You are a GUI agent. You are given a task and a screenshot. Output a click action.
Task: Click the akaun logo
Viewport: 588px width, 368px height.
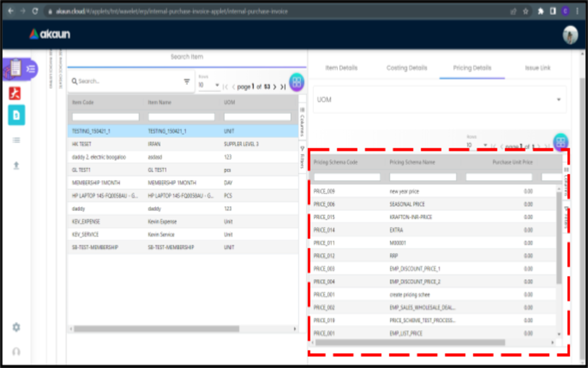click(50, 34)
